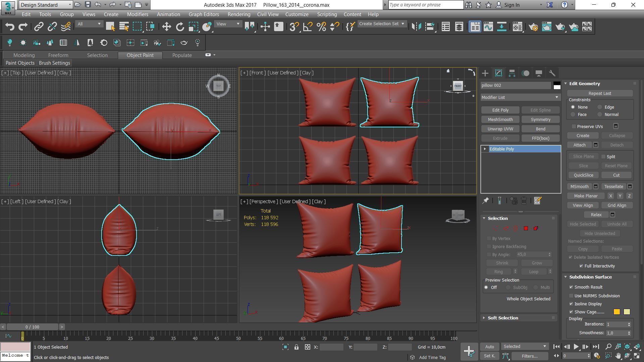Toggle 3D Snaps
The width and height of the screenshot is (644, 362).
point(294,27)
